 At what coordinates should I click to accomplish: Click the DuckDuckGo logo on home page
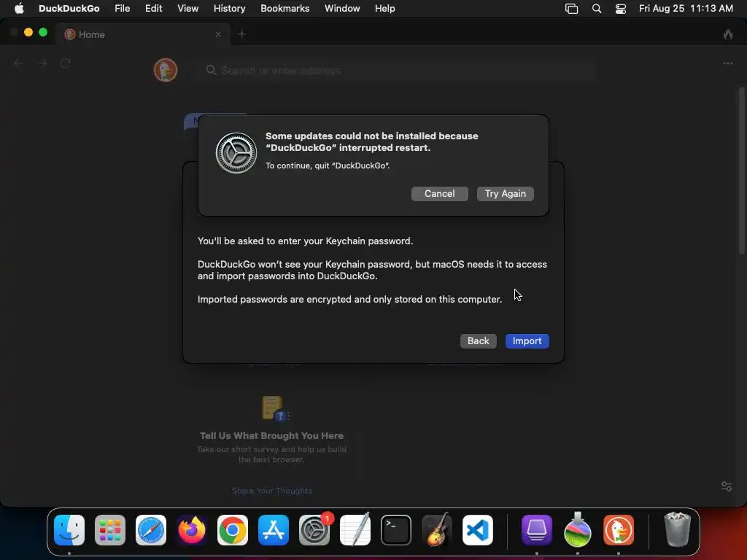coord(166,70)
